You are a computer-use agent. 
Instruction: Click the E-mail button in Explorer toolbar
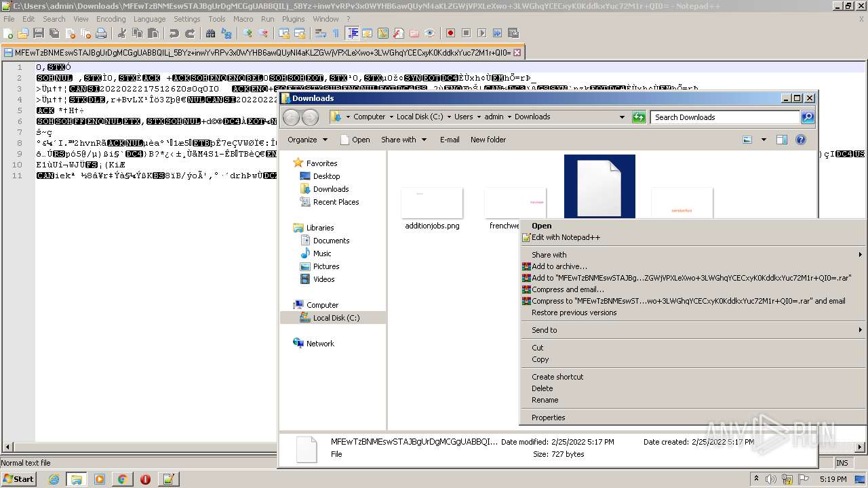(x=450, y=140)
